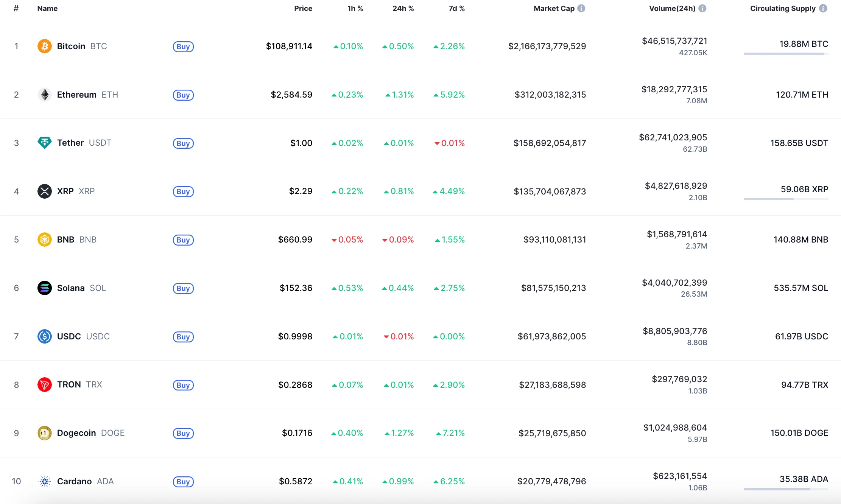Open the Volume(24h) info icon

tap(702, 8)
